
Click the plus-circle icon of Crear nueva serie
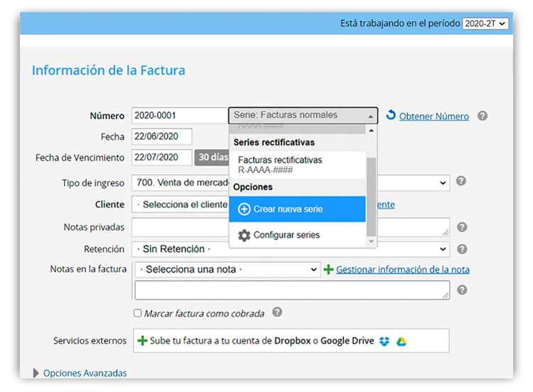coord(244,209)
